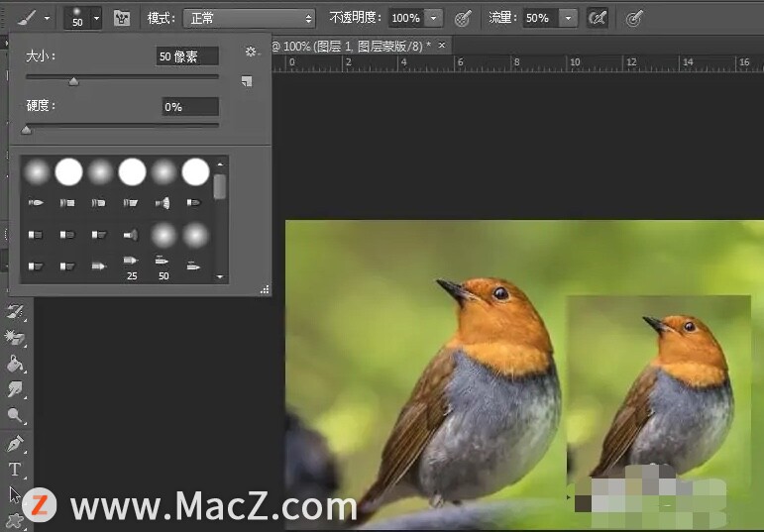
Task: Click the brush size slider handle
Action: coord(73,81)
